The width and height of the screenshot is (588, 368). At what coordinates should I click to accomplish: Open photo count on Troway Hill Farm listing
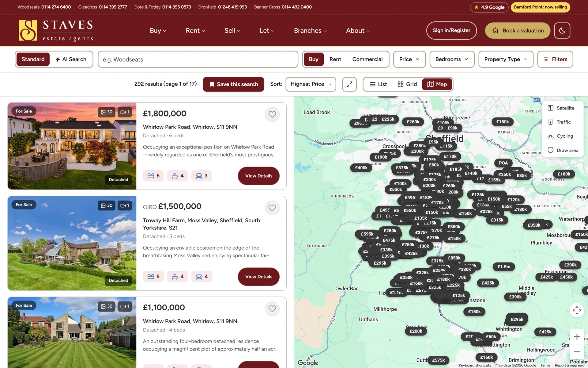click(107, 205)
